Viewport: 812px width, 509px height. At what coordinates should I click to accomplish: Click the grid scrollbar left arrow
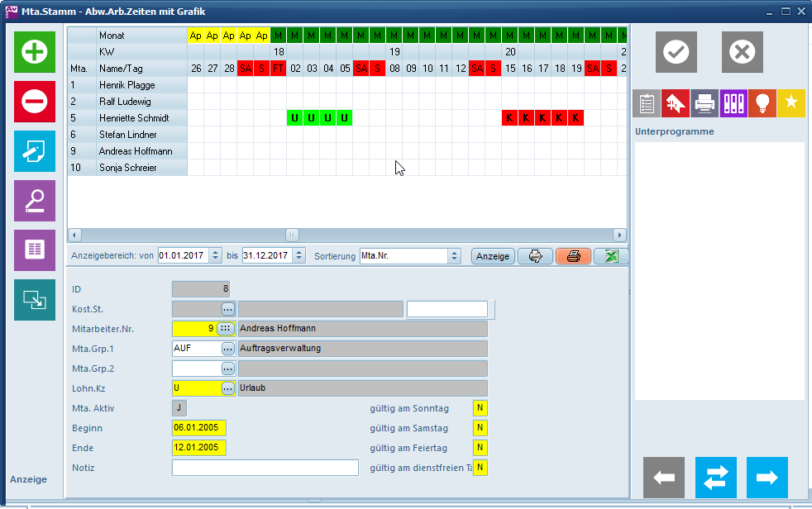point(74,235)
